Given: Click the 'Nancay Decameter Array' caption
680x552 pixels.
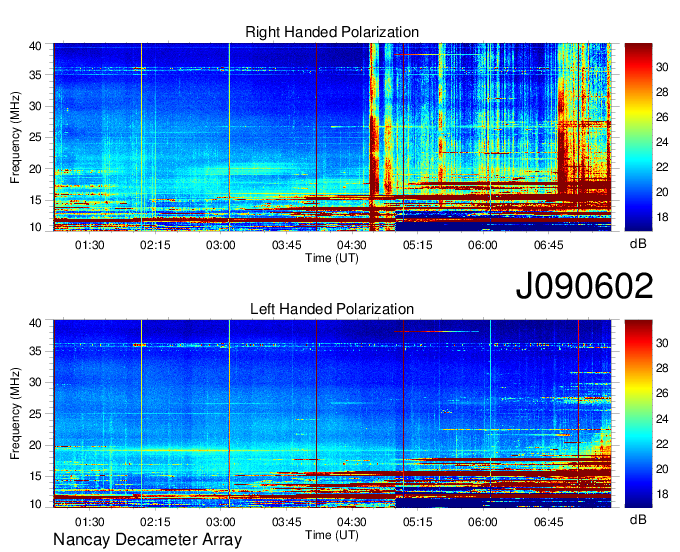Looking at the screenshot, I should [x=147, y=540].
